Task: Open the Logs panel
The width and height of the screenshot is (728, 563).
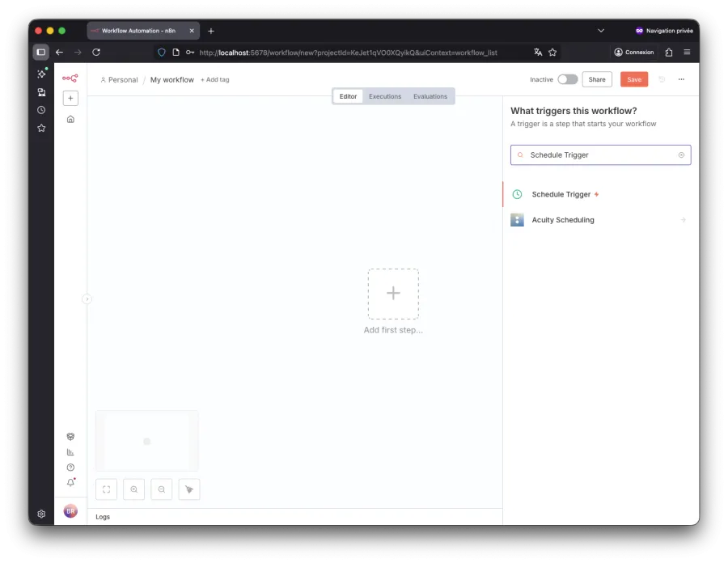Action: [103, 517]
